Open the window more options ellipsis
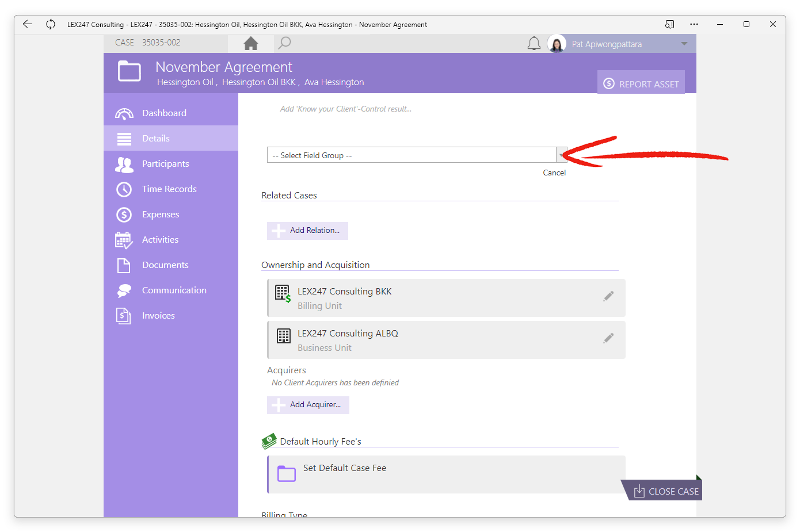800x532 pixels. tap(694, 24)
